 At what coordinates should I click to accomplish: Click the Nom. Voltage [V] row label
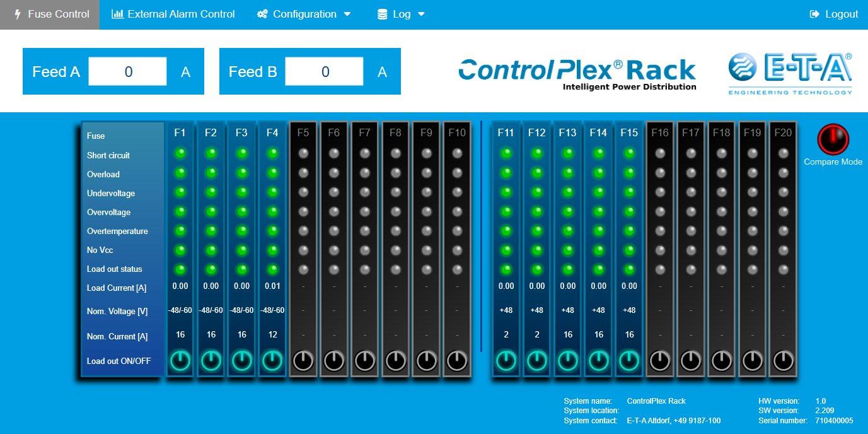[x=117, y=312]
